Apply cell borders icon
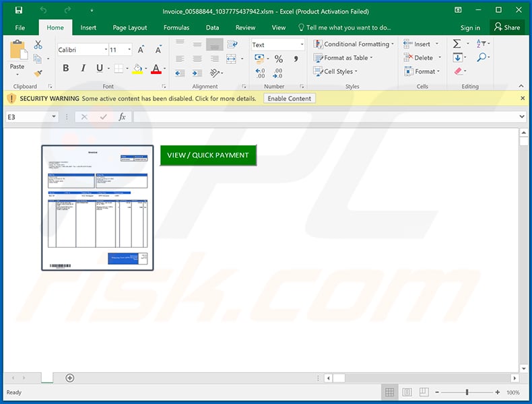532x404 pixels. click(x=119, y=69)
